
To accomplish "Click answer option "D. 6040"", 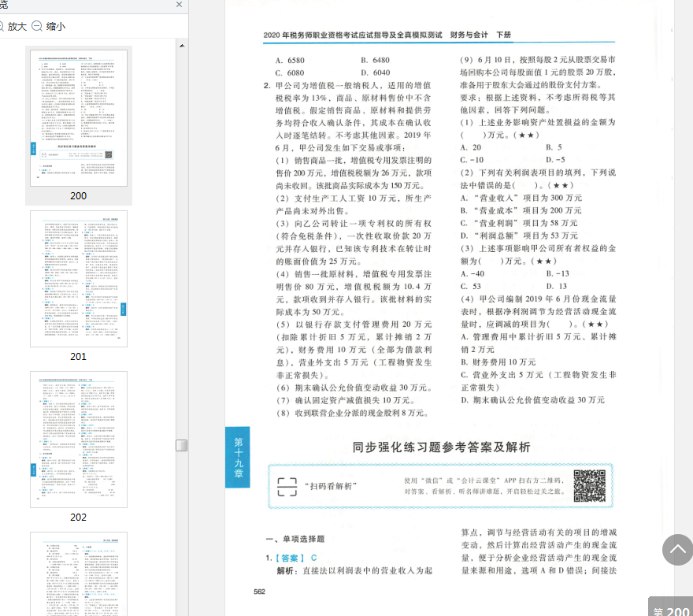I will tap(375, 72).
